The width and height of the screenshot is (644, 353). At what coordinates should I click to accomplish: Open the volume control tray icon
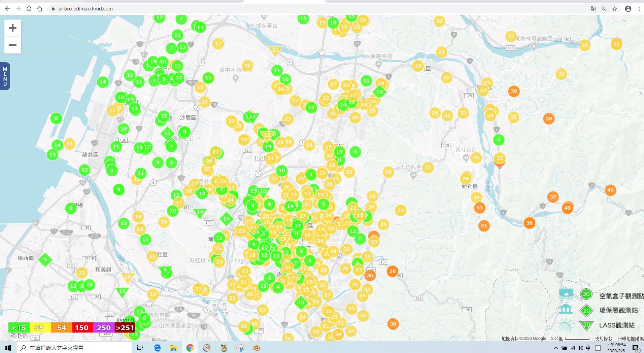580,348
